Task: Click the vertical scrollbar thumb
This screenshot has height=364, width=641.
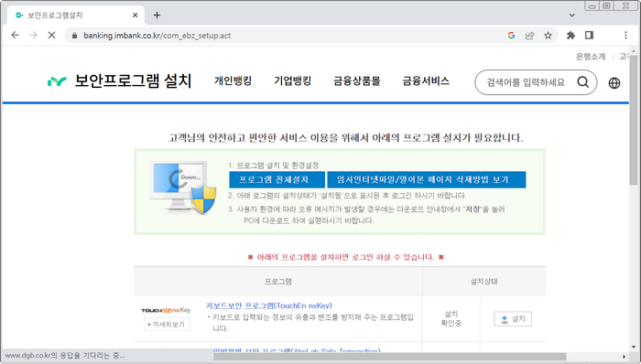Action: [634, 121]
